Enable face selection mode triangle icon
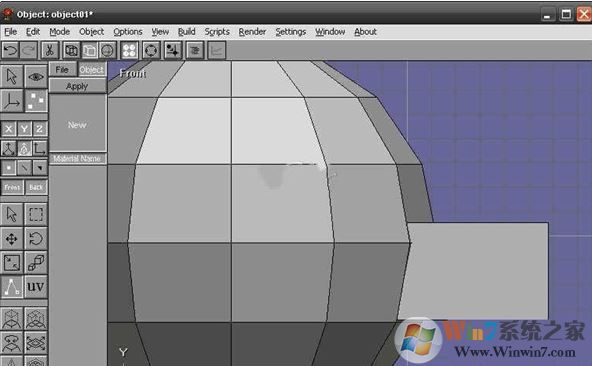This screenshot has height=366, width=592. point(40,168)
